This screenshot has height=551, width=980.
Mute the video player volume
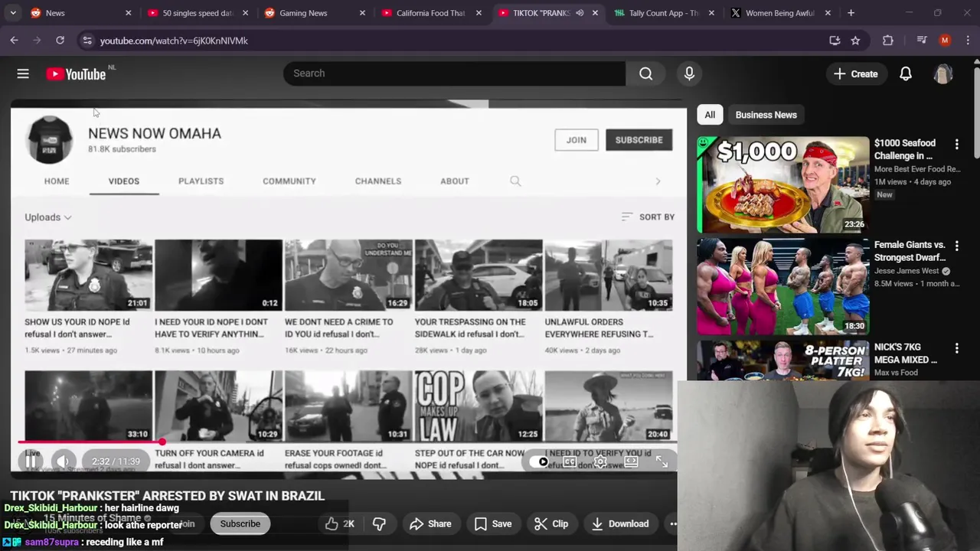pos(64,461)
